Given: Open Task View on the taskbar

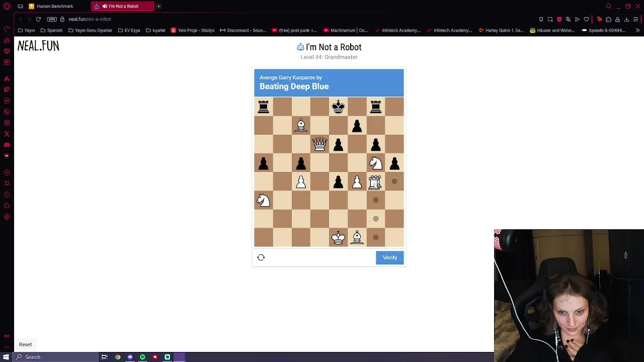Looking at the screenshot, I should pyautogui.click(x=105, y=357).
